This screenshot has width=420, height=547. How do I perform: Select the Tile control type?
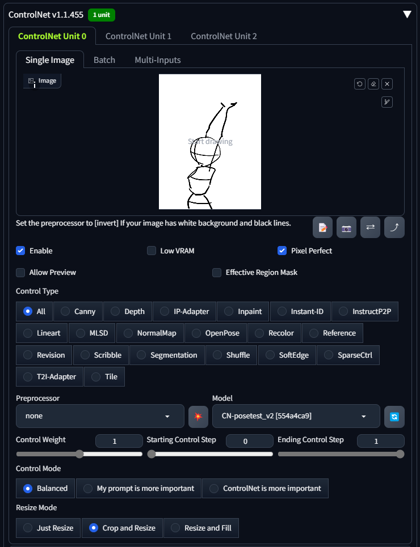tap(104, 377)
